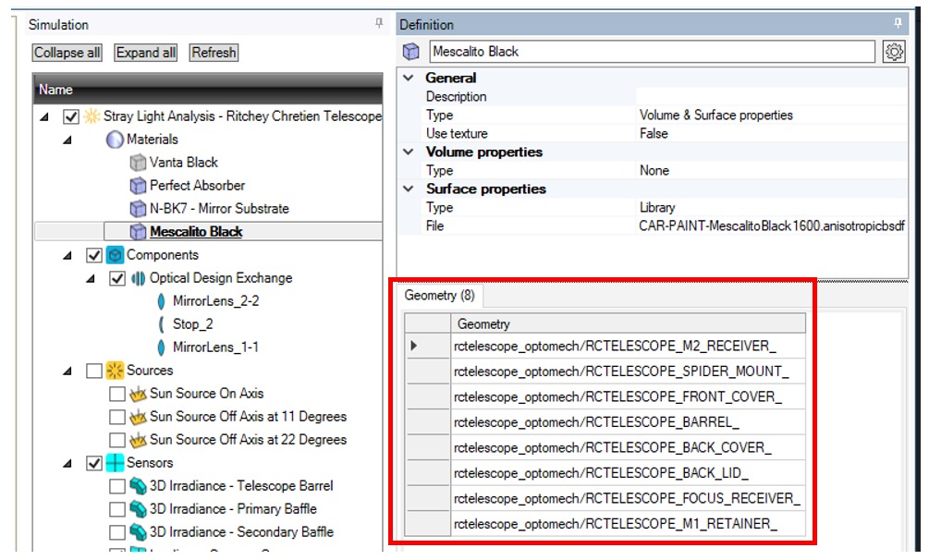Viewport: 929px width, 560px height.
Task: Pin the Simulation panel
Action: pyautogui.click(x=379, y=23)
